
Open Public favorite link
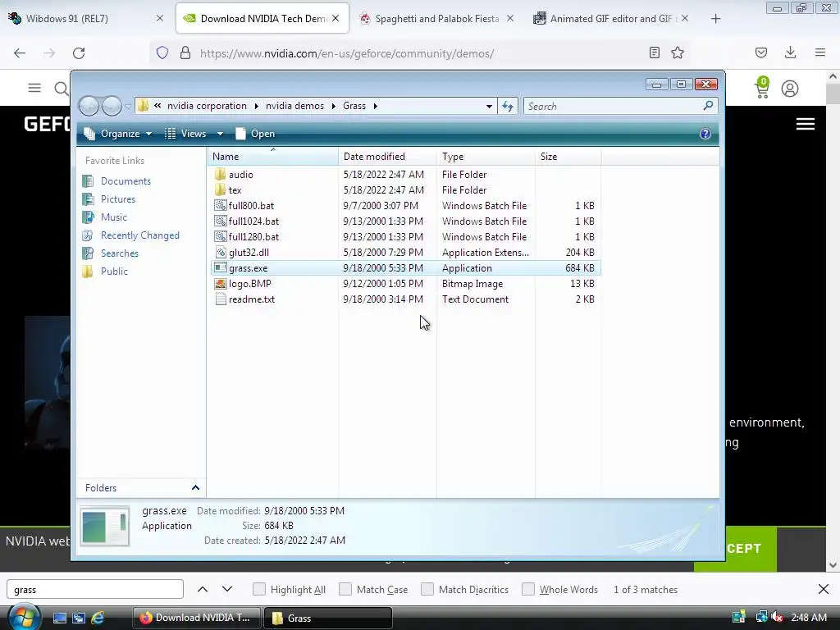[114, 271]
